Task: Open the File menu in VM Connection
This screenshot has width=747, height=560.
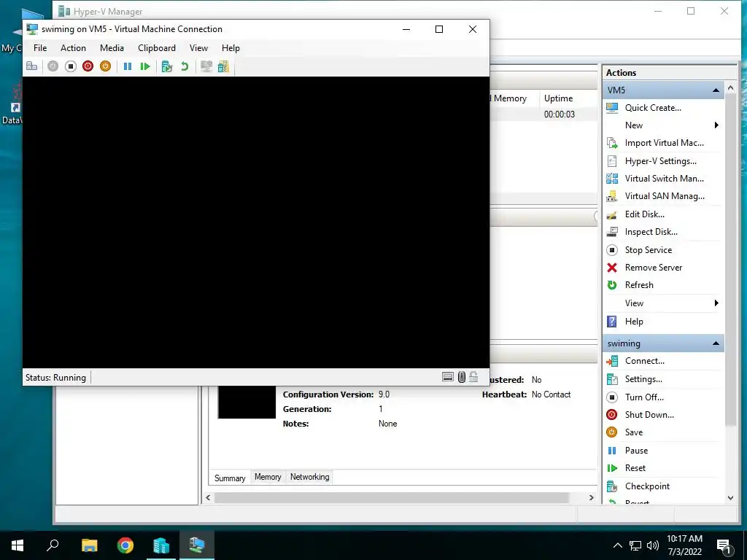Action: [x=40, y=48]
